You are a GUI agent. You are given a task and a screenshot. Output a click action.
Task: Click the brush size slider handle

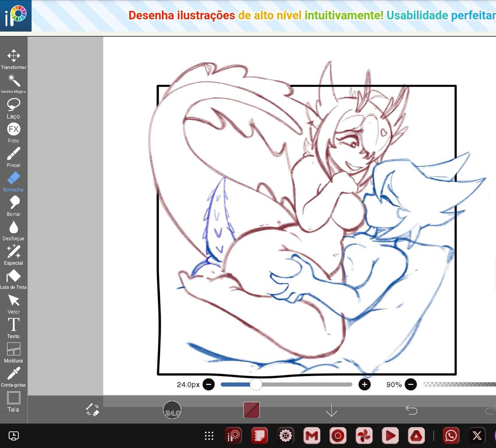[256, 384]
